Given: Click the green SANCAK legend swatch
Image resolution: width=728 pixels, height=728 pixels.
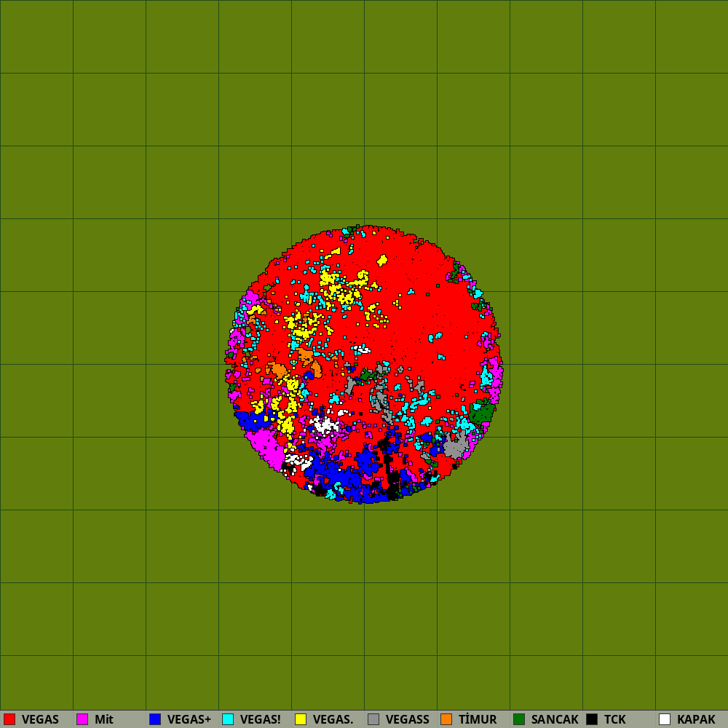Looking at the screenshot, I should [519, 719].
